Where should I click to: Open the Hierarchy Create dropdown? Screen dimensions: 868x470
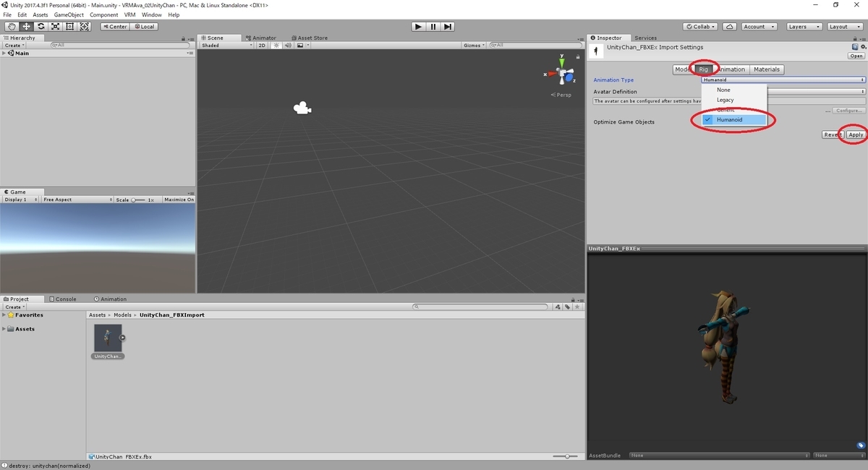(13, 45)
